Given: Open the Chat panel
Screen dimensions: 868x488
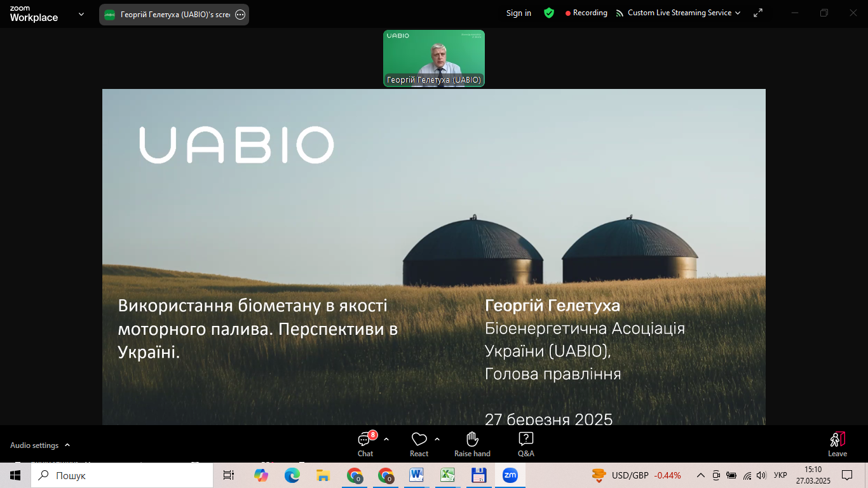Looking at the screenshot, I should (365, 444).
